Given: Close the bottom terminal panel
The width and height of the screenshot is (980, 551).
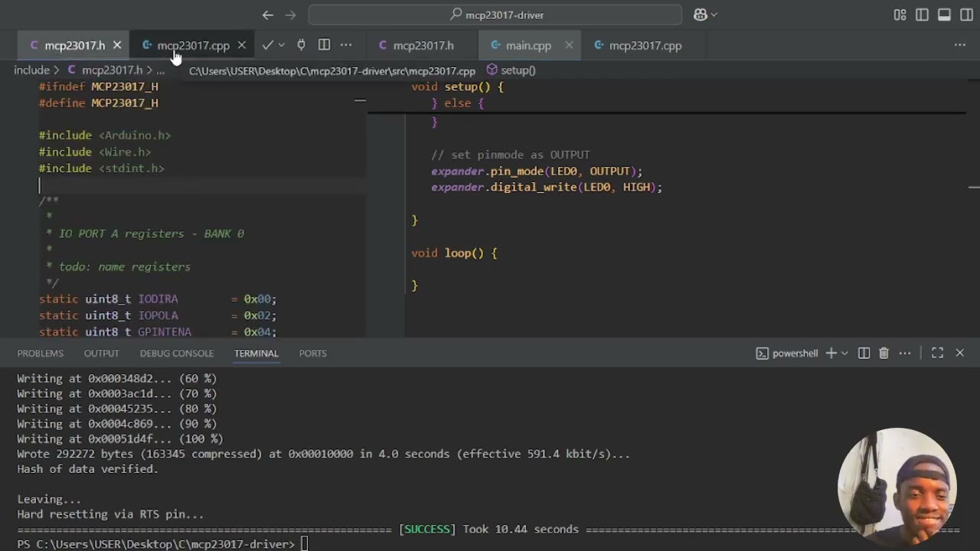Looking at the screenshot, I should click(x=959, y=353).
